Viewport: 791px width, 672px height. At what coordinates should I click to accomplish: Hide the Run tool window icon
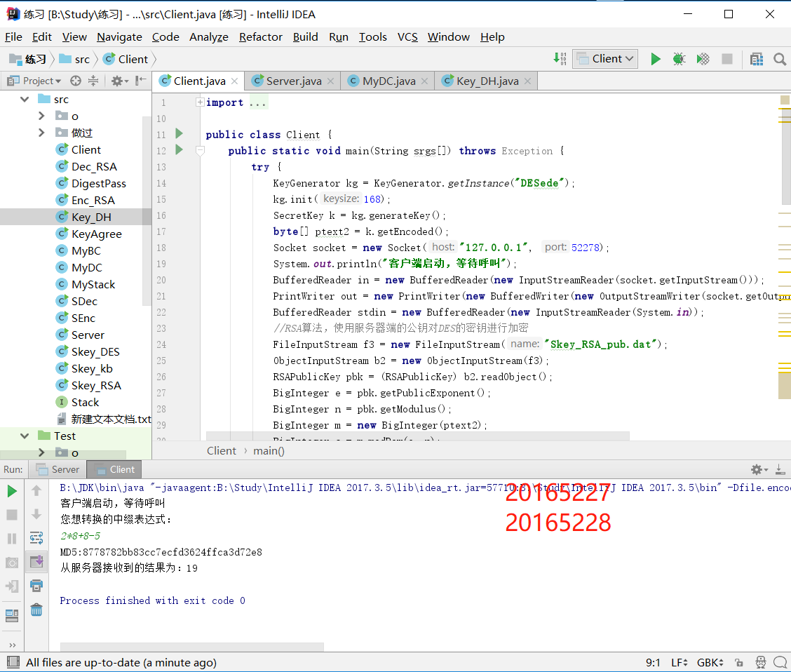coord(780,470)
